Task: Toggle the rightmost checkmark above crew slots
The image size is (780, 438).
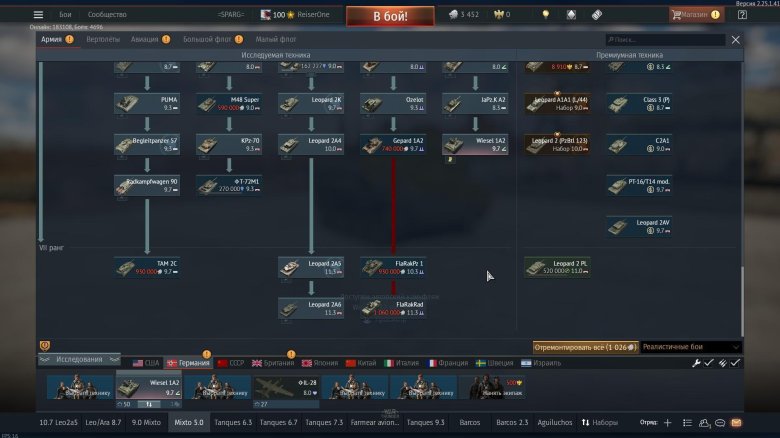Action: coord(735,363)
